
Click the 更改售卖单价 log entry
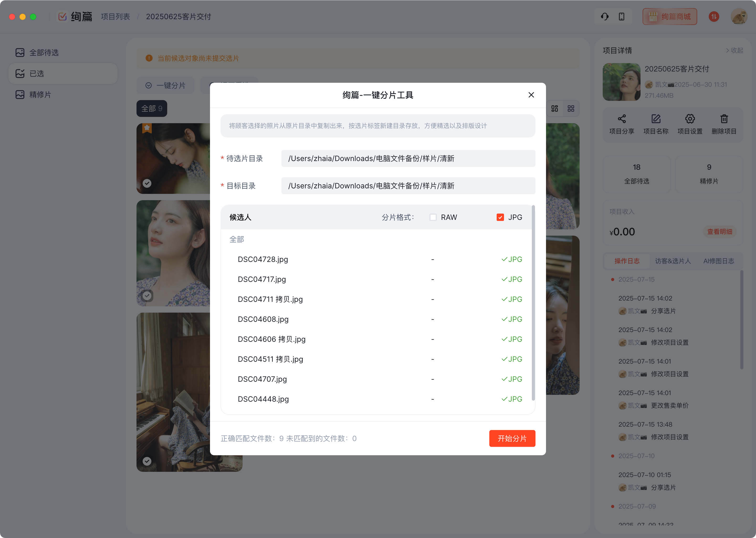(653, 399)
